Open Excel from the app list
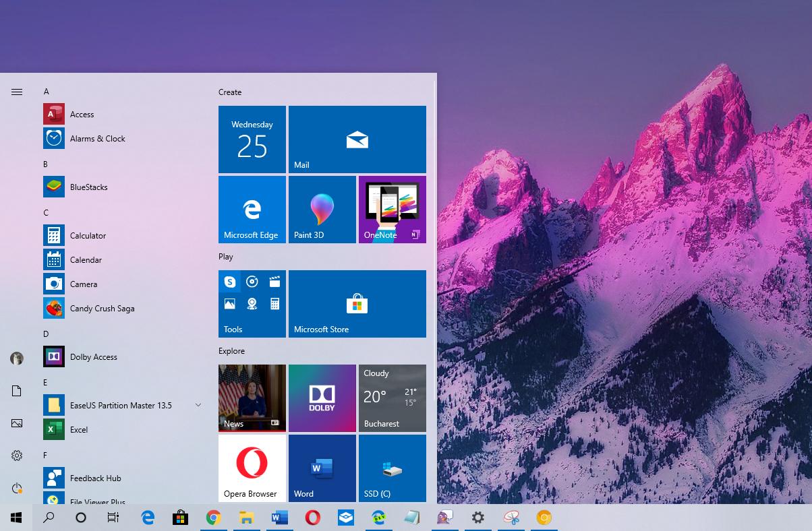The width and height of the screenshot is (812, 531). (121, 430)
